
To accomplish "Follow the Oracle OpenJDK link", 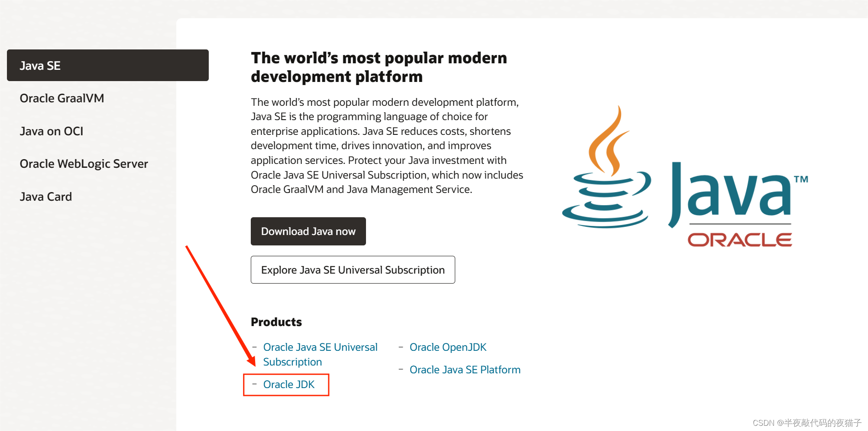I will pyautogui.click(x=448, y=347).
